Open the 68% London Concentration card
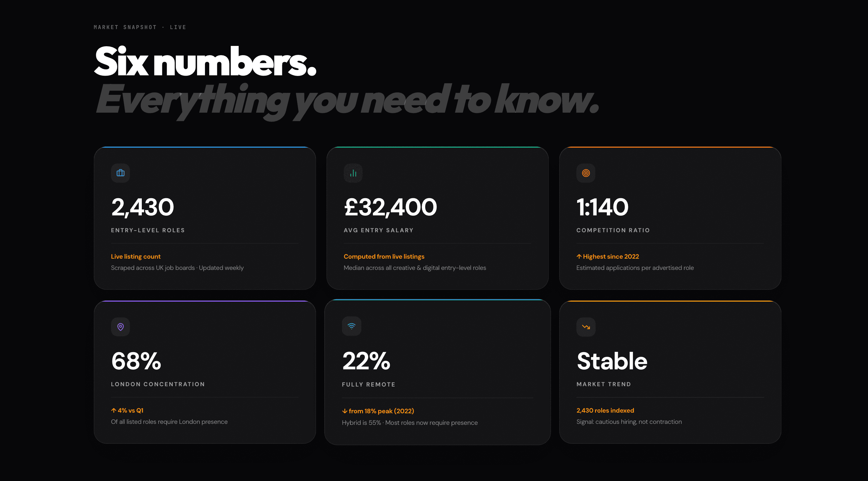The height and width of the screenshot is (481, 868). [205, 372]
